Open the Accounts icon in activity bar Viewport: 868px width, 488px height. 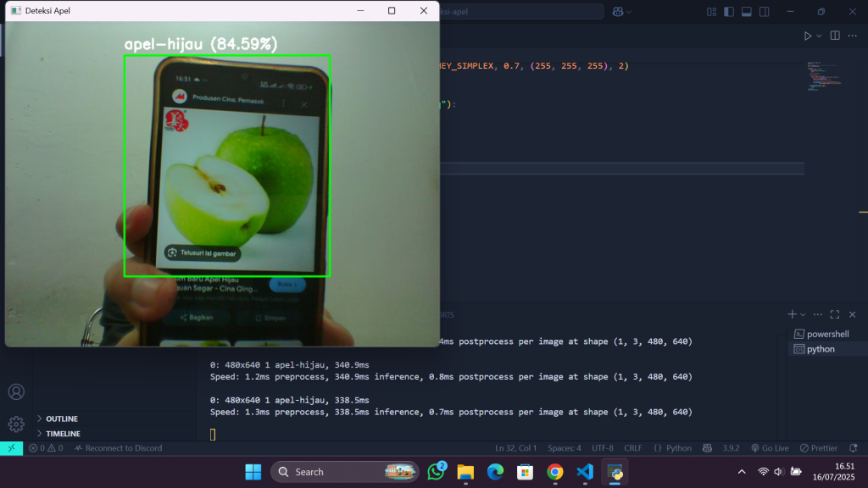pyautogui.click(x=16, y=392)
